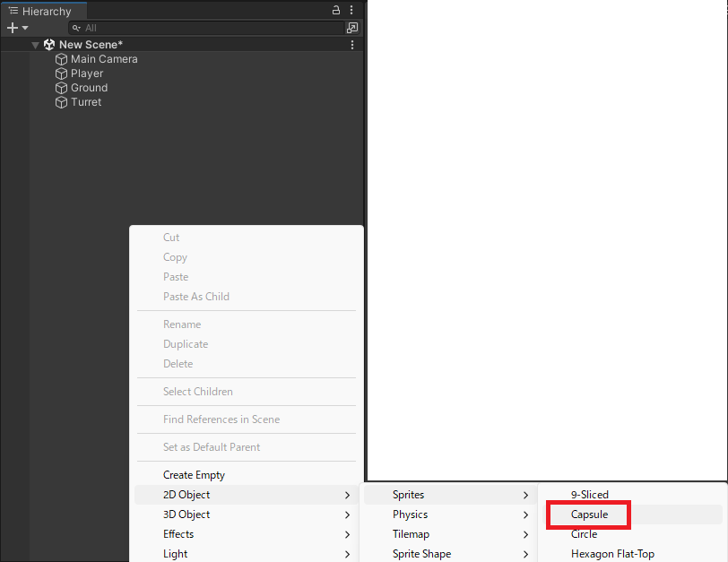
Task: Choose Rename in context menu
Action: (x=182, y=324)
